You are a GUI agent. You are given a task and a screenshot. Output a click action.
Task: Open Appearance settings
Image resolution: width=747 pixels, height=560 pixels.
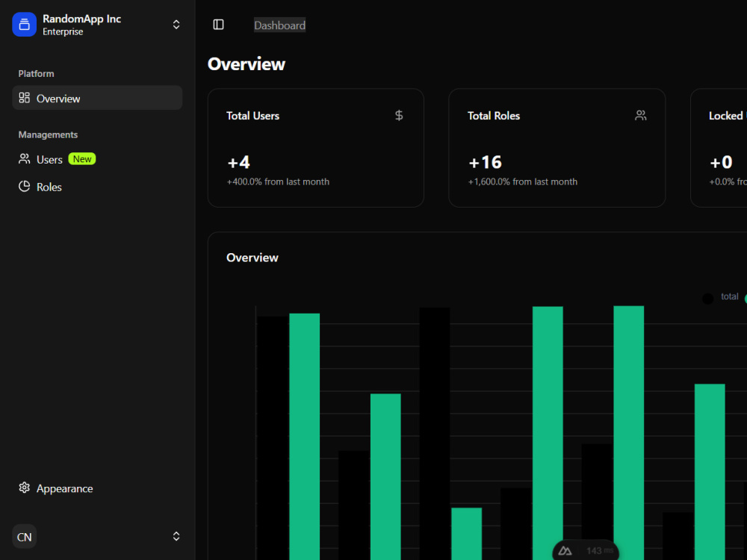97,488
